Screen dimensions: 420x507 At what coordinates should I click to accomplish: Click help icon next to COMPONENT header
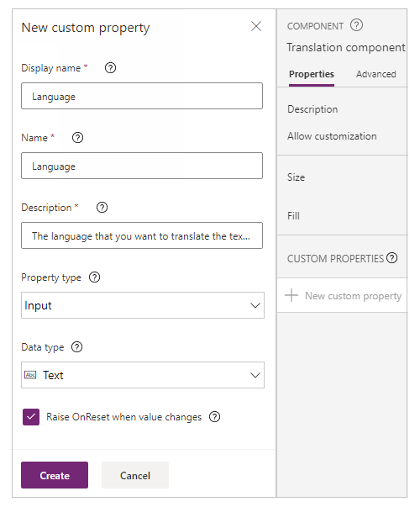click(357, 25)
